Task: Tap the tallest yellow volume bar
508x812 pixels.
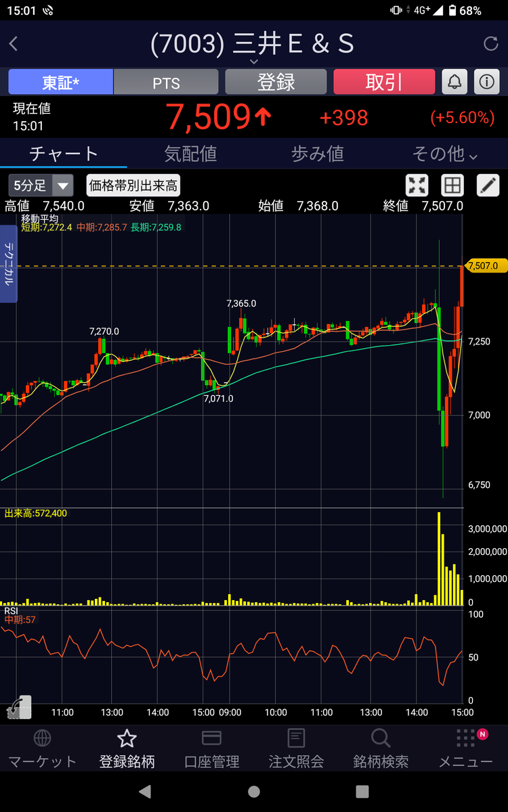Action: [x=439, y=559]
